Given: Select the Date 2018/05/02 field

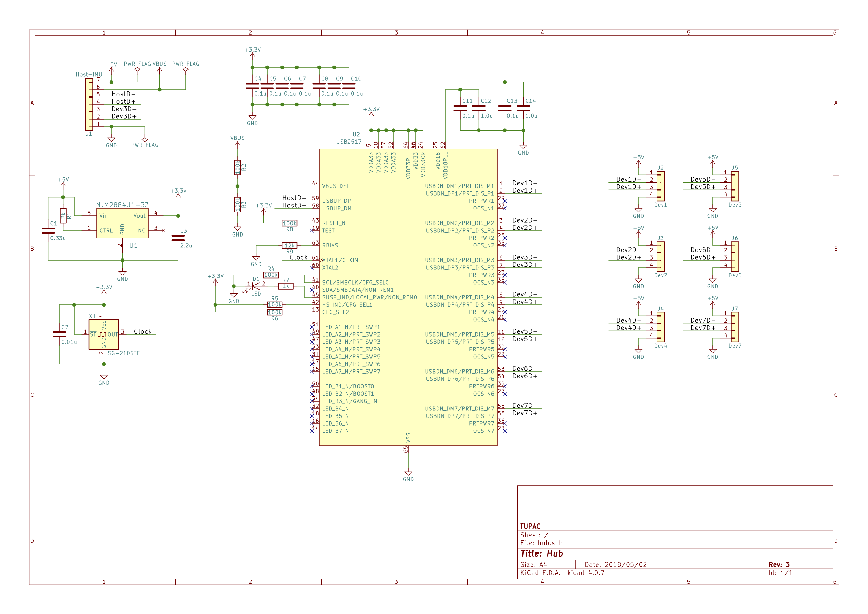Looking at the screenshot, I should 616,564.
